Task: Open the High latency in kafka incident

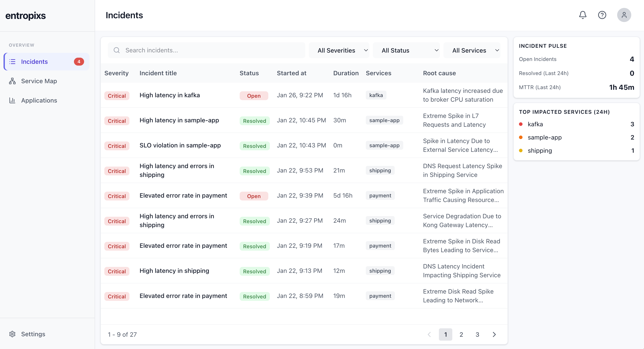Action: [x=169, y=95]
